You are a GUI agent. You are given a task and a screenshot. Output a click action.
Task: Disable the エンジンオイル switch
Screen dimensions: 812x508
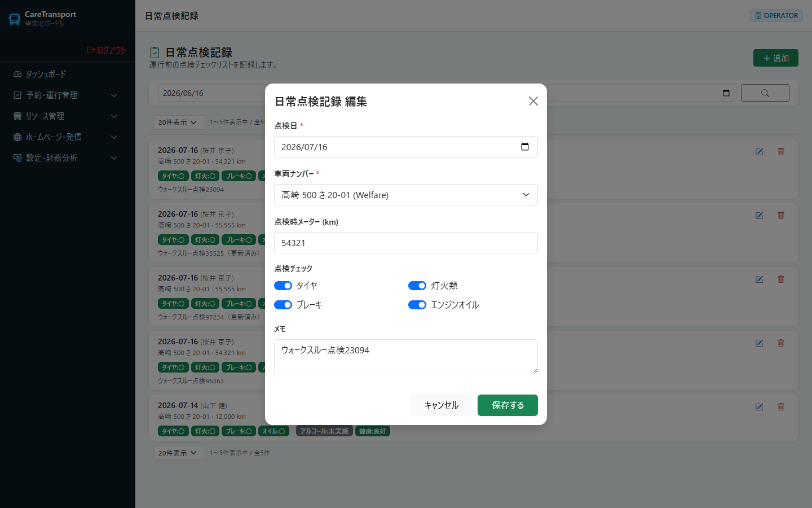pos(417,305)
